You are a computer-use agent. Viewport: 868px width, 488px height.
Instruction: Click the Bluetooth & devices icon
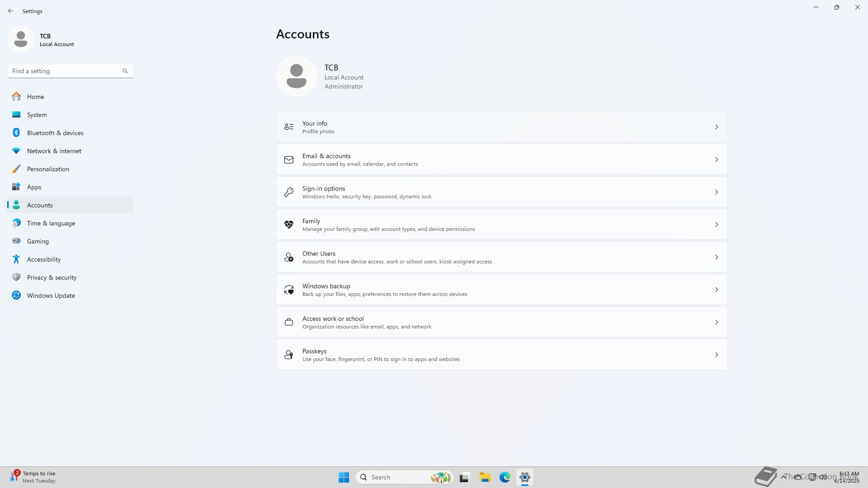16,133
